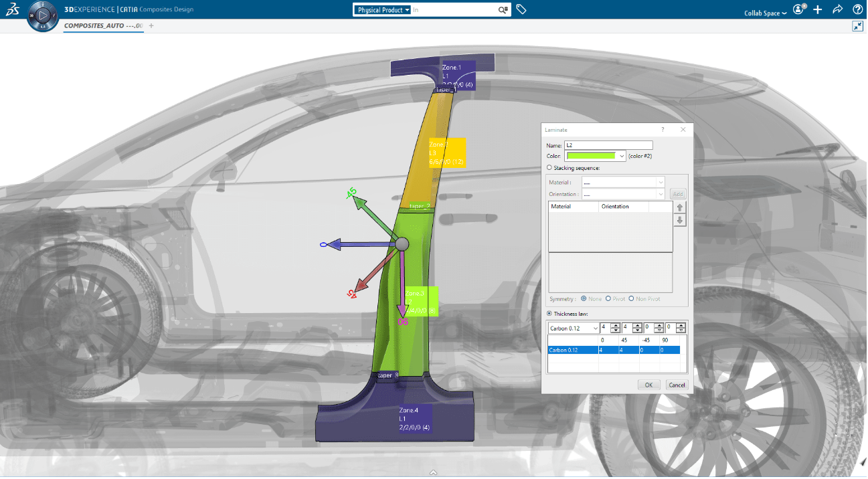
Task: Click the plus Add icon in top bar
Action: point(818,10)
